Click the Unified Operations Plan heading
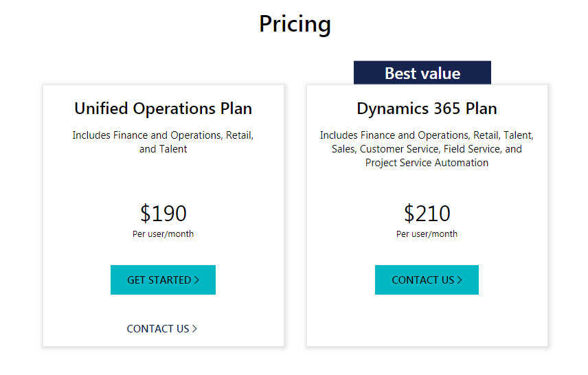This screenshot has width=588, height=375. point(163,109)
